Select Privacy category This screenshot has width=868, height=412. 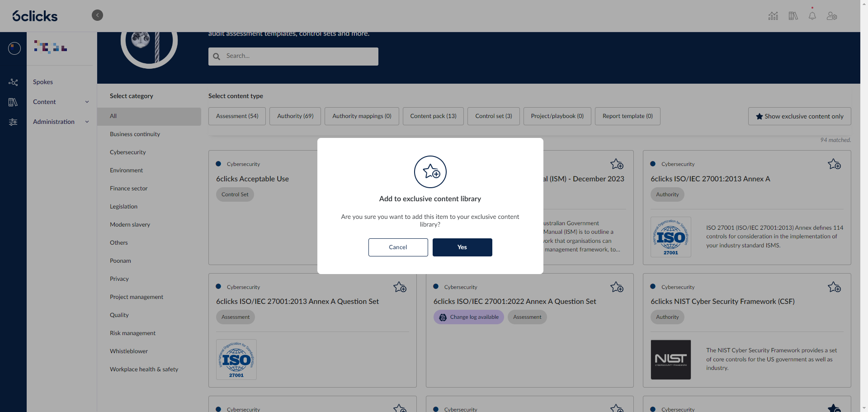119,279
